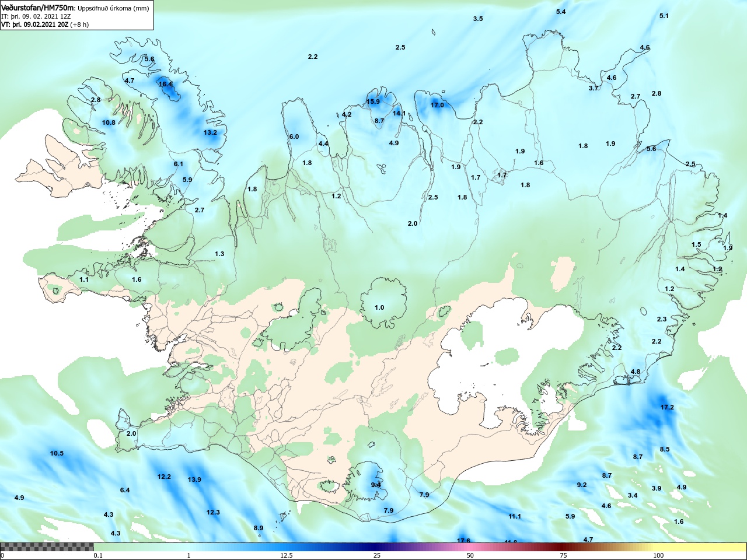This screenshot has width=747, height=560.
Task: Click the 3.9 offshore value
Action: [657, 488]
